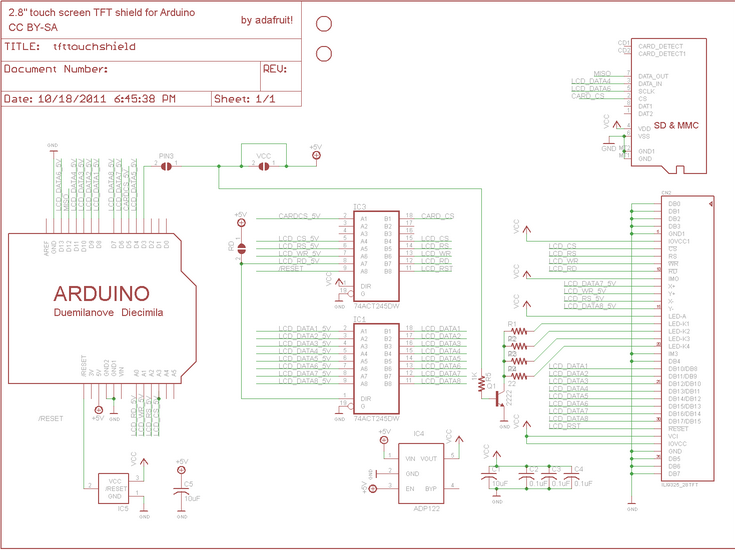Click the IC4 ADP122 regulator body
Image resolution: width=735 pixels, height=550 pixels.
[x=421, y=474]
